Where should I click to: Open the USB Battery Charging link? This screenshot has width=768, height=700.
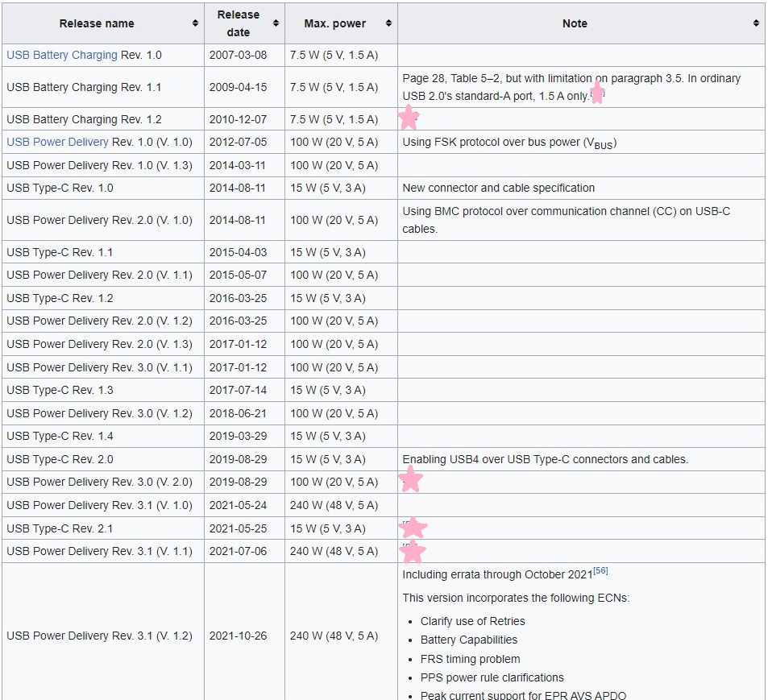(x=62, y=55)
